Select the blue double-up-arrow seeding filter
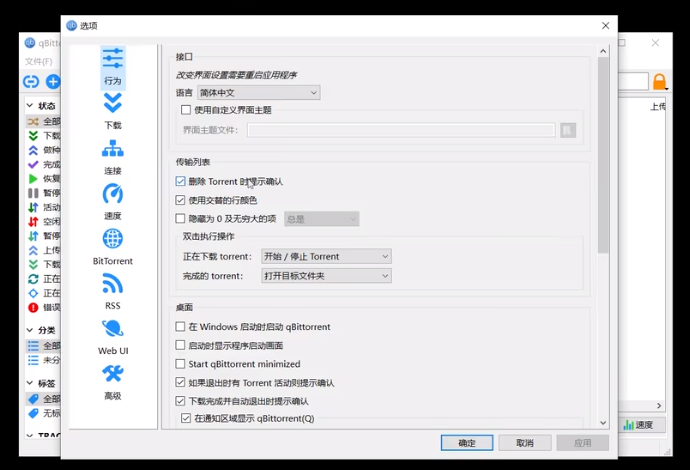The width and height of the screenshot is (690, 470). [x=33, y=150]
